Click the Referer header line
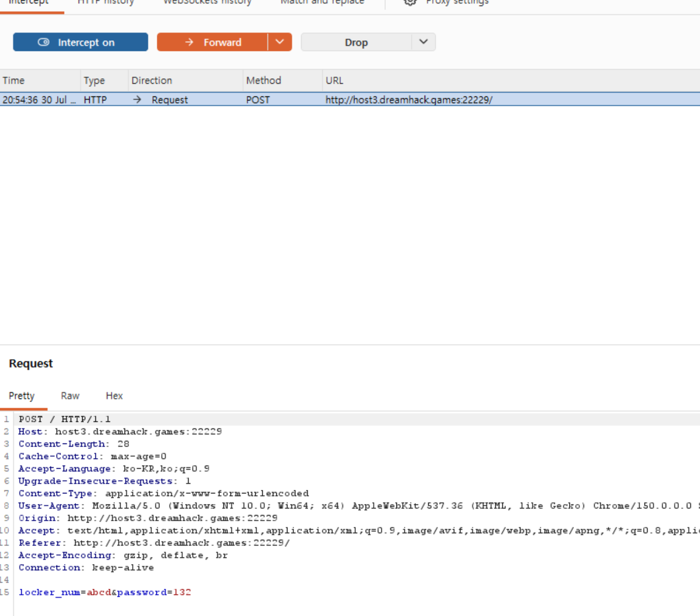This screenshot has width=700, height=616. click(x=154, y=543)
